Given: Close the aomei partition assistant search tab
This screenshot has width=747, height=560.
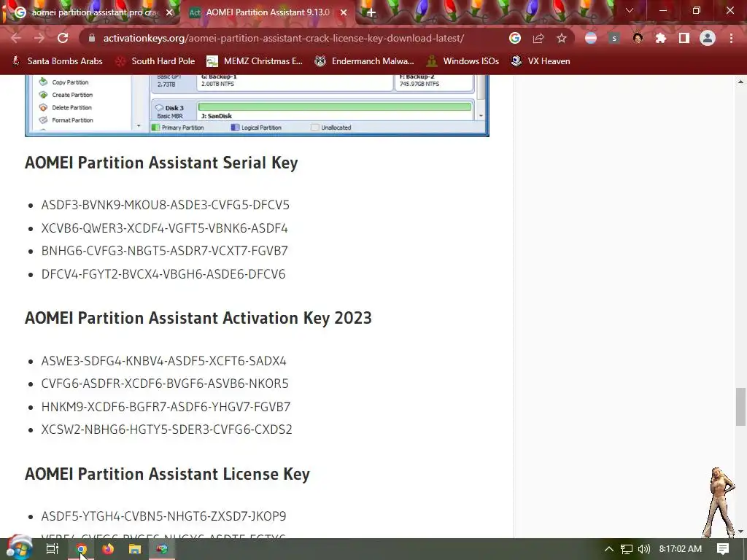Looking at the screenshot, I should point(169,12).
